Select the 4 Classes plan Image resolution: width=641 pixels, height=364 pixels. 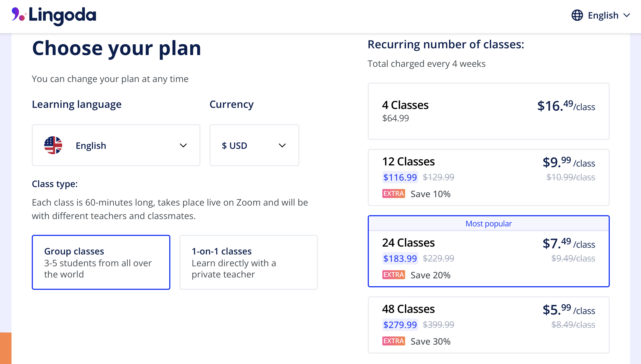[488, 111]
